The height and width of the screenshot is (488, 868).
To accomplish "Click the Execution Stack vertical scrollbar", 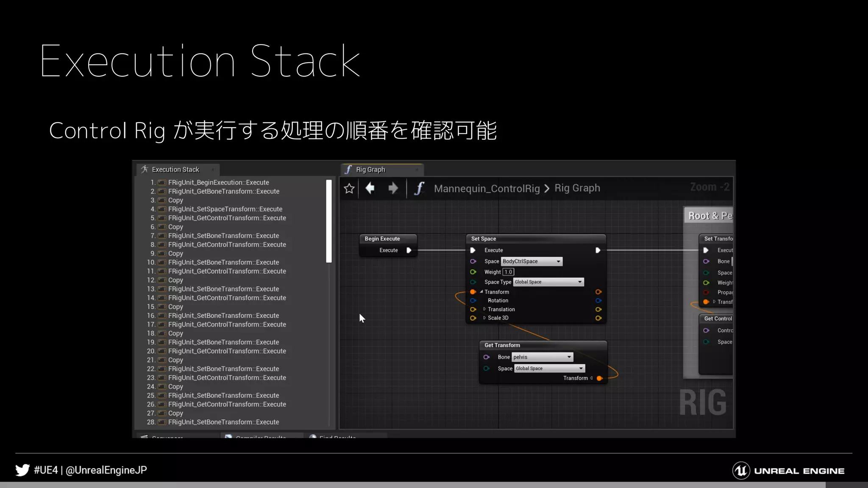I will point(328,221).
